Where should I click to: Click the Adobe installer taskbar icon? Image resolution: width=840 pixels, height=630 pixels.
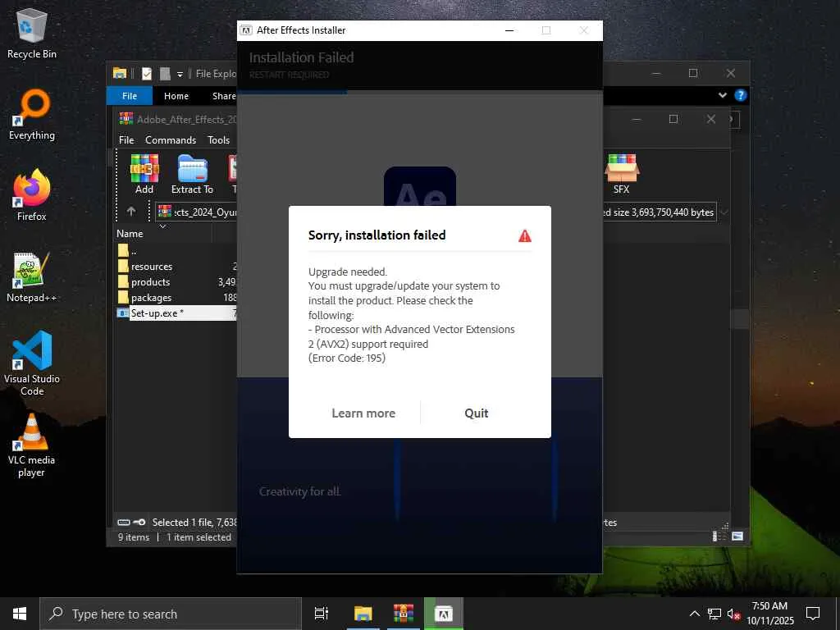click(x=443, y=614)
